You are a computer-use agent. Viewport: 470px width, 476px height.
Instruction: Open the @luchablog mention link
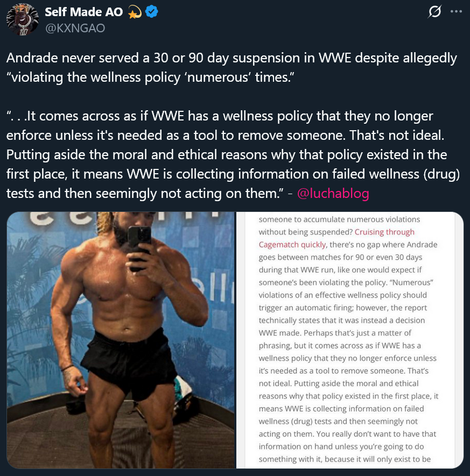click(x=333, y=194)
